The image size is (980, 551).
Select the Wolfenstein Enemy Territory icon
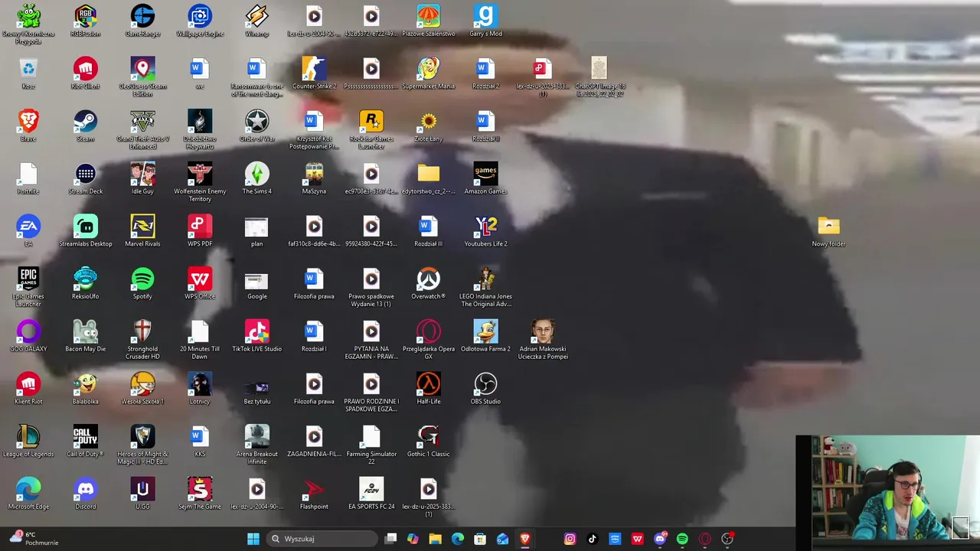200,182
